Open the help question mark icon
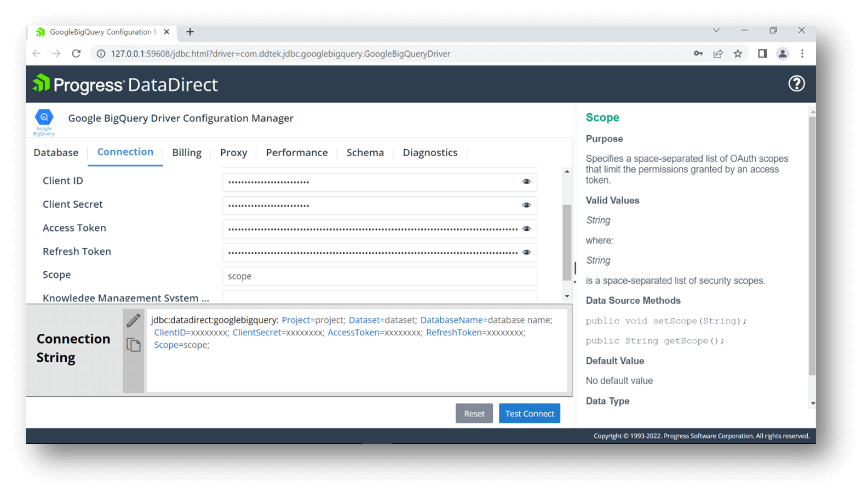Viewport: 868px width, 496px height. tap(796, 84)
